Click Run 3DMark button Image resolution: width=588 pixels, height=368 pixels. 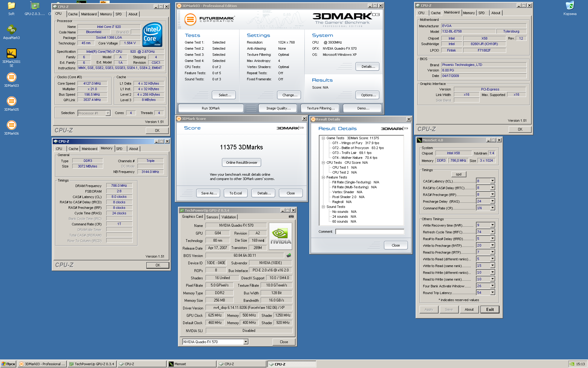pyautogui.click(x=211, y=108)
